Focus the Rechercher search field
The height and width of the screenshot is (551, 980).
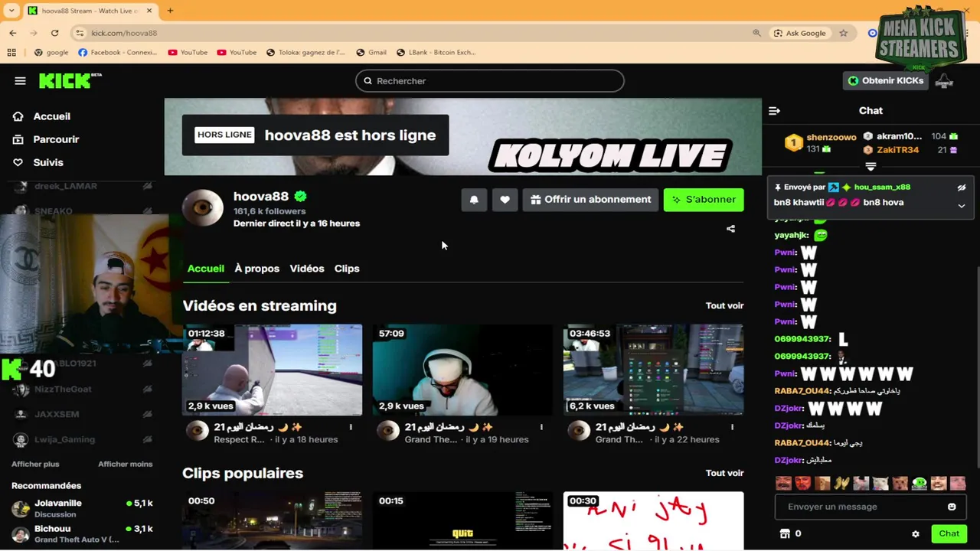[490, 80]
